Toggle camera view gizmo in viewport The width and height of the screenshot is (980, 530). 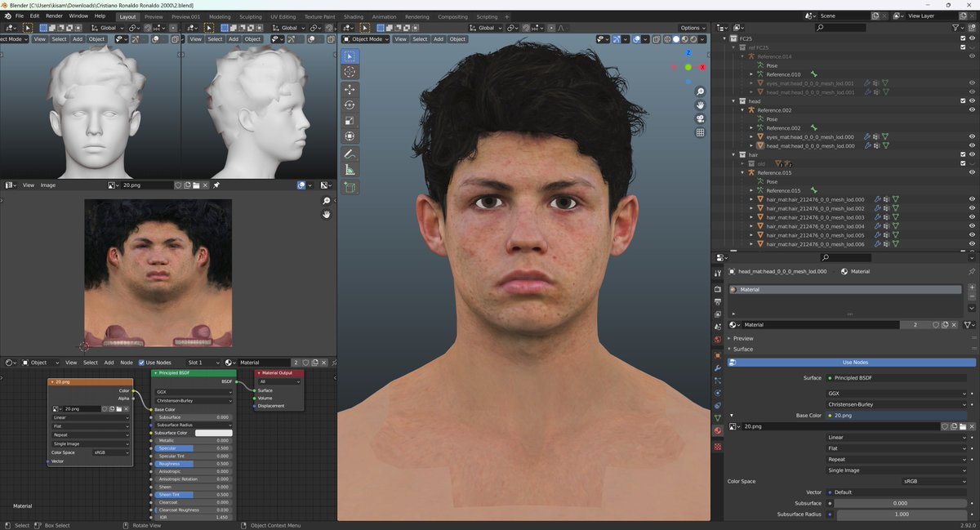pos(701,119)
